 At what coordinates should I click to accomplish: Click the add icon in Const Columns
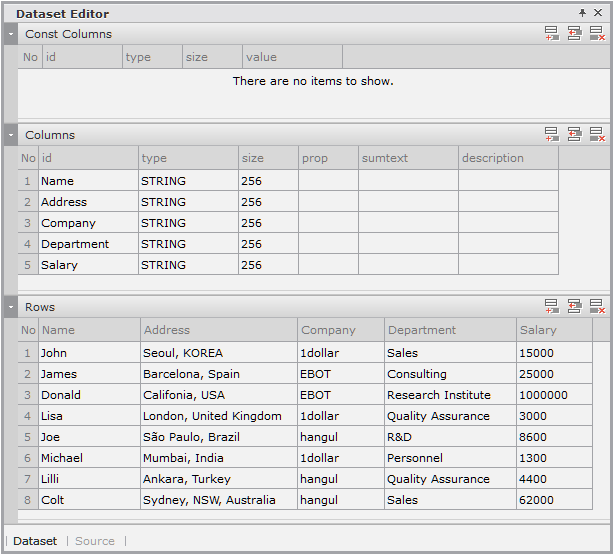pyautogui.click(x=552, y=34)
